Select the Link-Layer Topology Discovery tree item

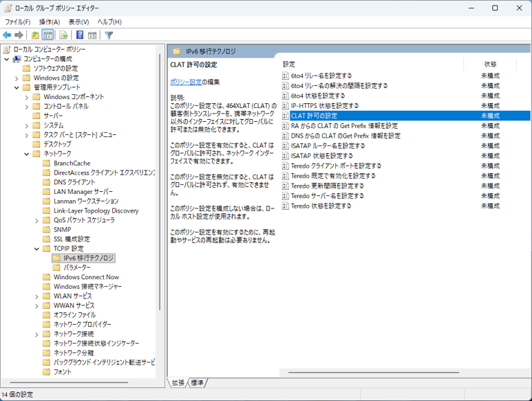(x=96, y=211)
